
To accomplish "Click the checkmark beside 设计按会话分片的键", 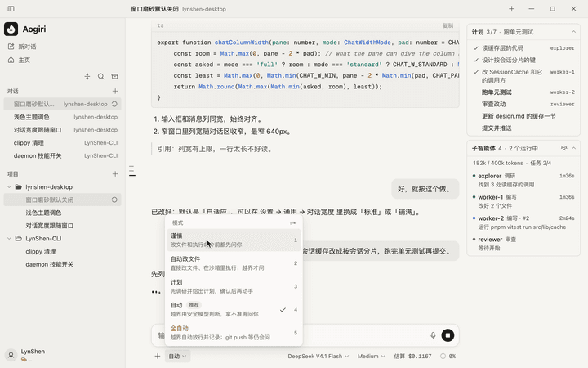I will (476, 60).
